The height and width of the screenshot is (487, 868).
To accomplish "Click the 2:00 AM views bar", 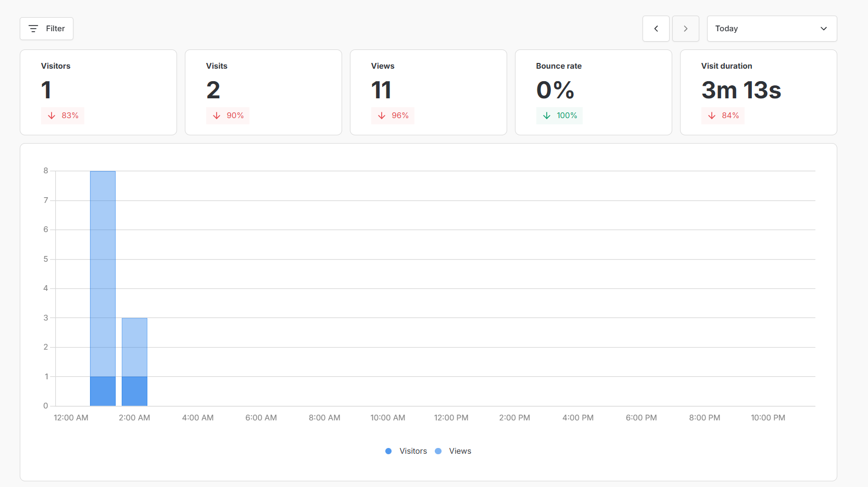I will tap(134, 347).
